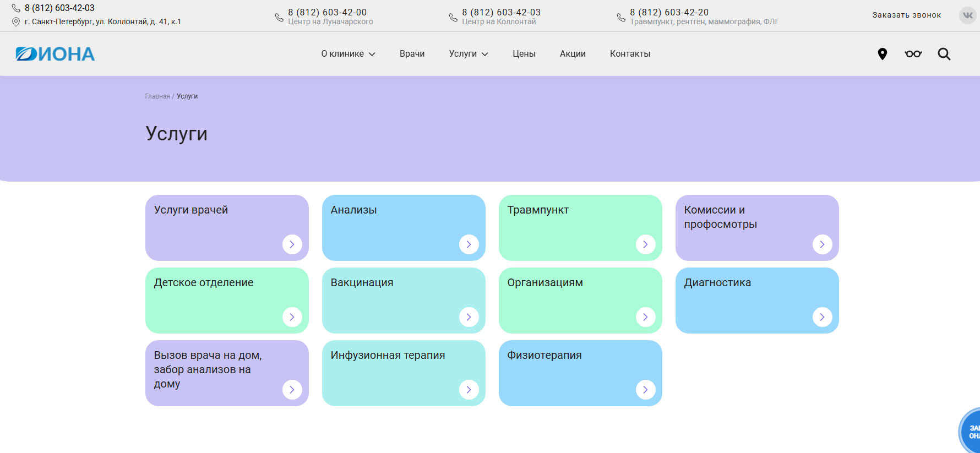Open the Организациям card title
980x453 pixels.
click(x=545, y=282)
